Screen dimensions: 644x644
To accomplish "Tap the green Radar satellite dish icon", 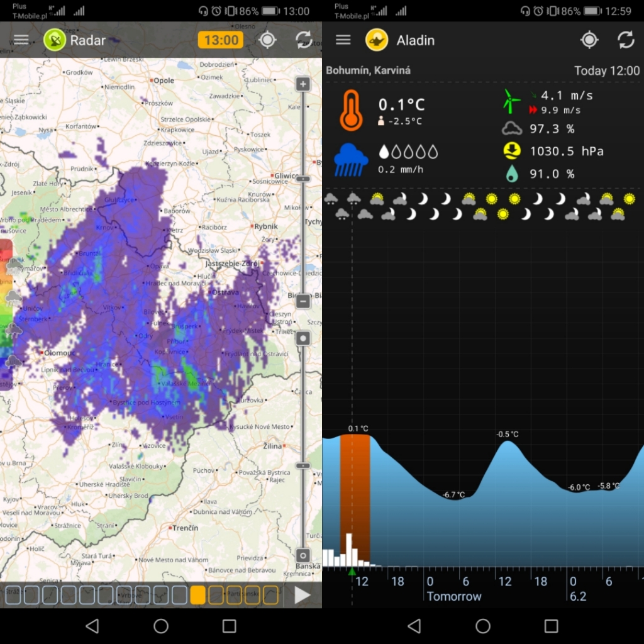I will point(55,40).
